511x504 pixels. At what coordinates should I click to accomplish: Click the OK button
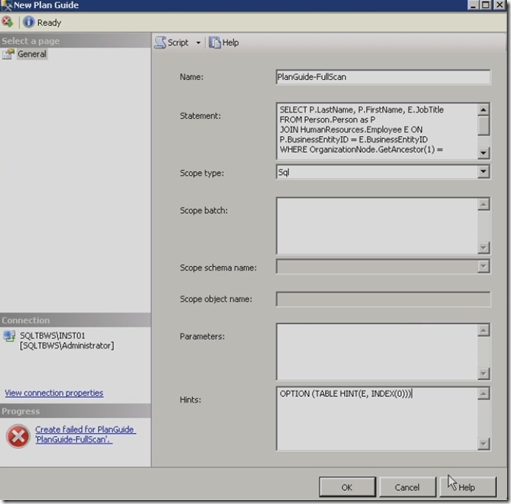tap(347, 487)
